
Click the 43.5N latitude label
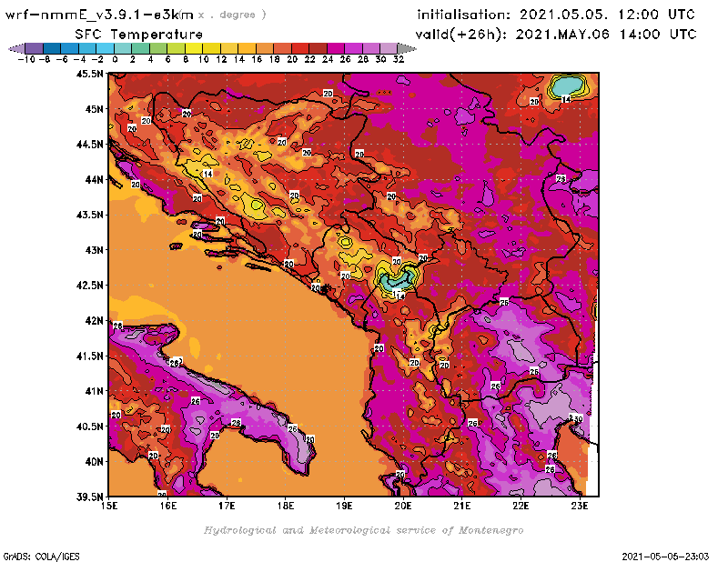pos(89,215)
